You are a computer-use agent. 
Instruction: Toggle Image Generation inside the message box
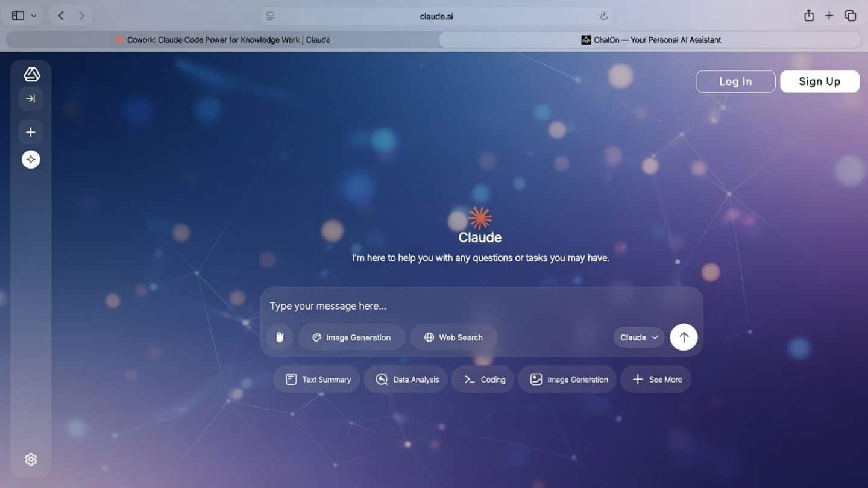[x=351, y=337]
